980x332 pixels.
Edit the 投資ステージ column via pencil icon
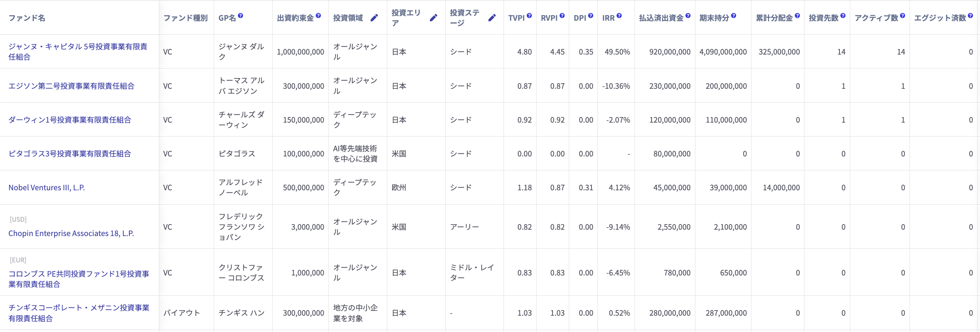(492, 18)
